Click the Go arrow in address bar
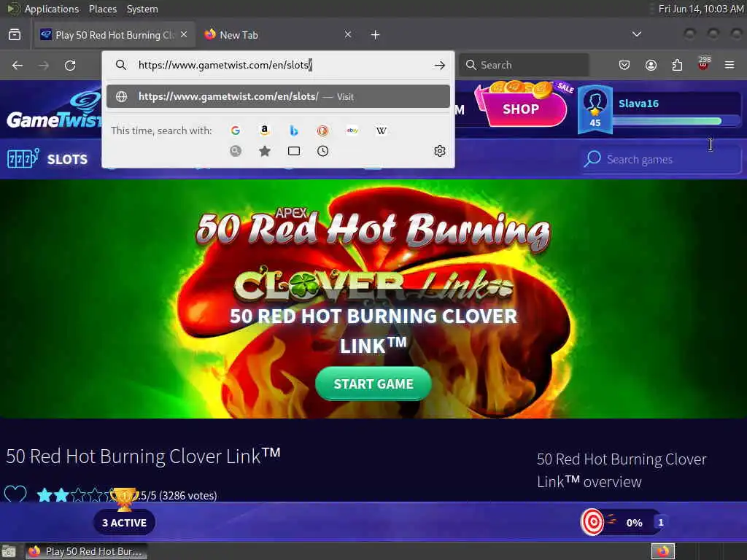The image size is (747, 560). (x=440, y=65)
